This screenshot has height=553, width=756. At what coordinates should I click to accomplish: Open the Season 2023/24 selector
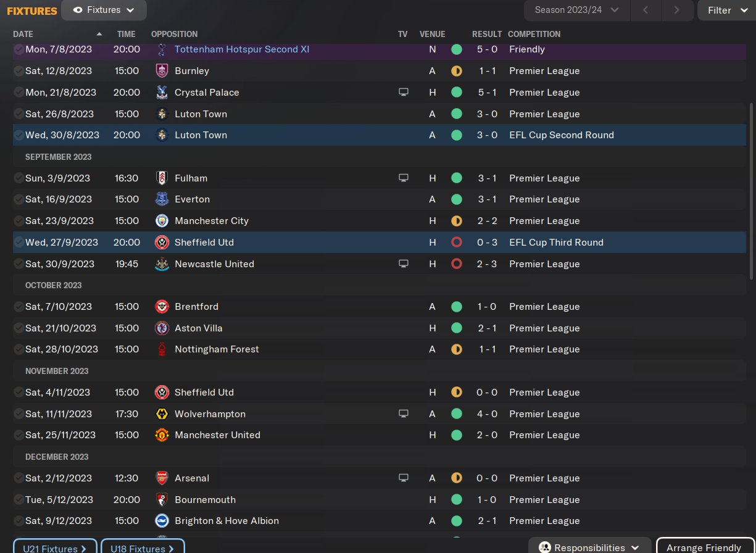[576, 10]
